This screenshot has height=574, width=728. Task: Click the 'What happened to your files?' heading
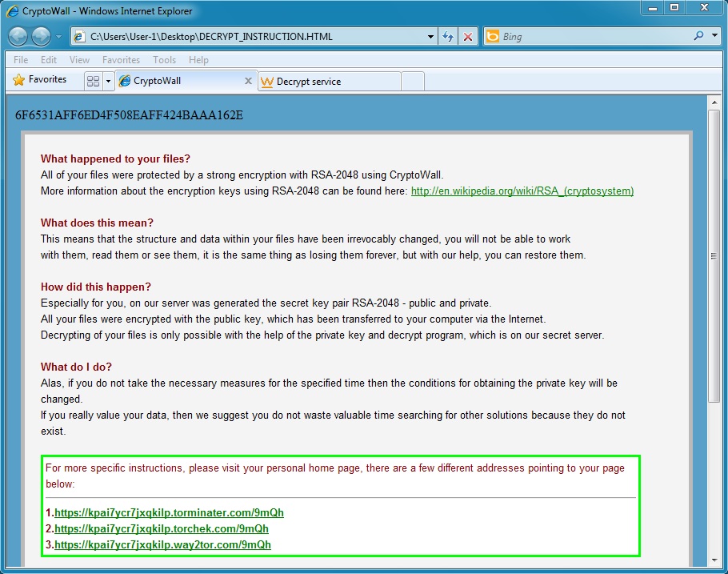[116, 159]
